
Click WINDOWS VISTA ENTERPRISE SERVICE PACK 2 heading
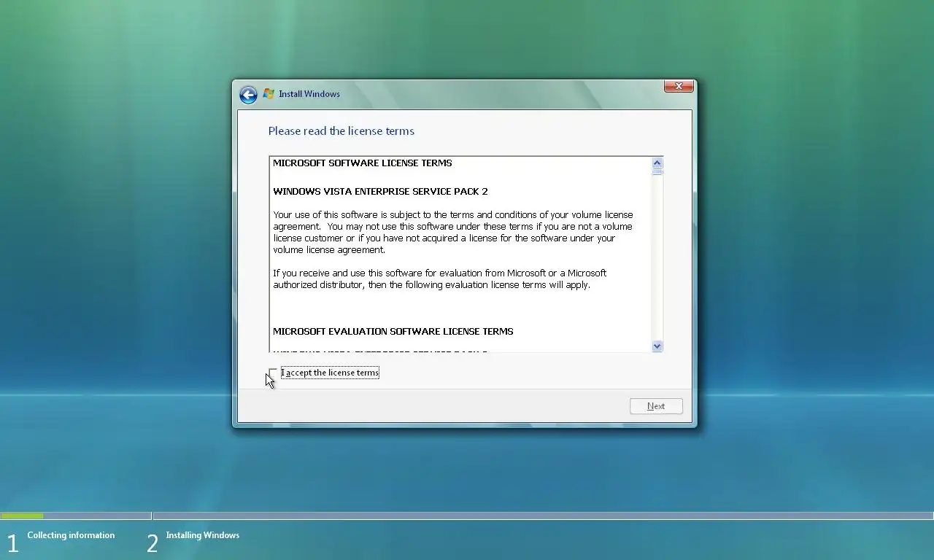(380, 192)
